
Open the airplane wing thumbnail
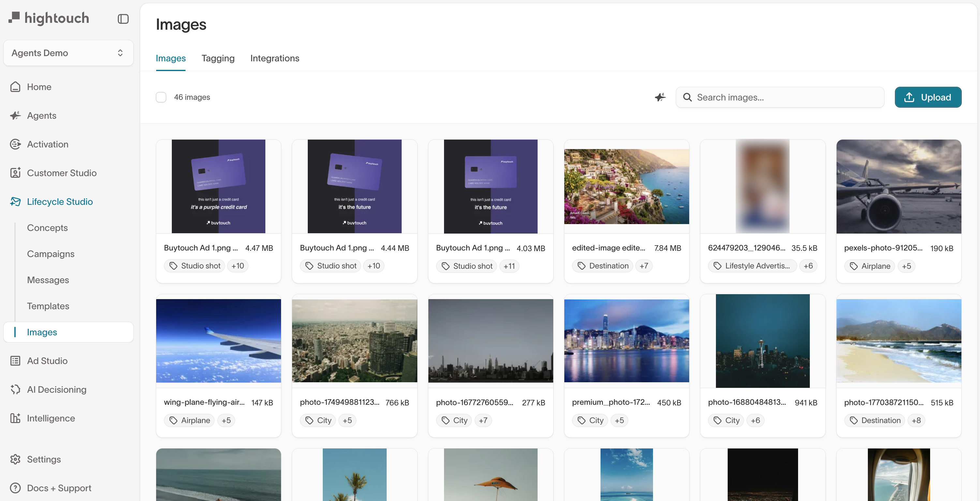(x=218, y=340)
